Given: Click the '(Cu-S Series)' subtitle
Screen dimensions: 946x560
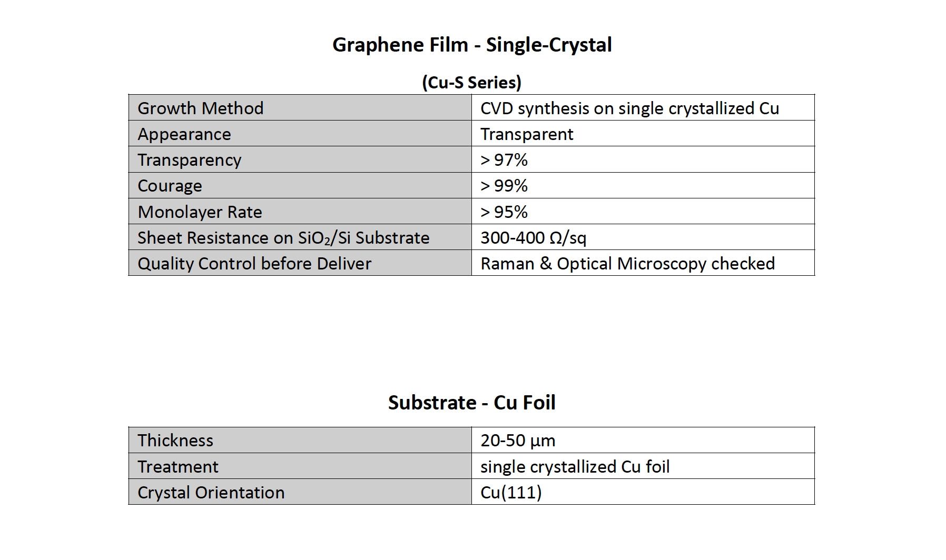Looking at the screenshot, I should point(471,82).
